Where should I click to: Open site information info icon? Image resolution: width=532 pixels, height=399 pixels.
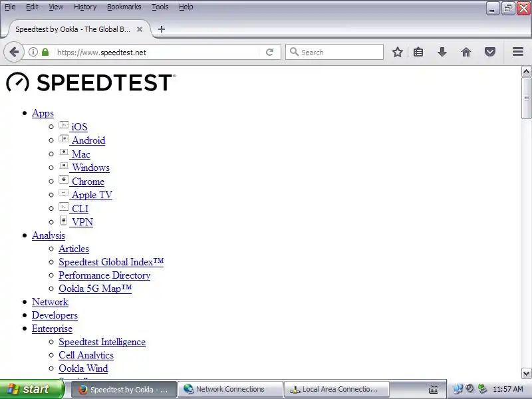coord(33,53)
